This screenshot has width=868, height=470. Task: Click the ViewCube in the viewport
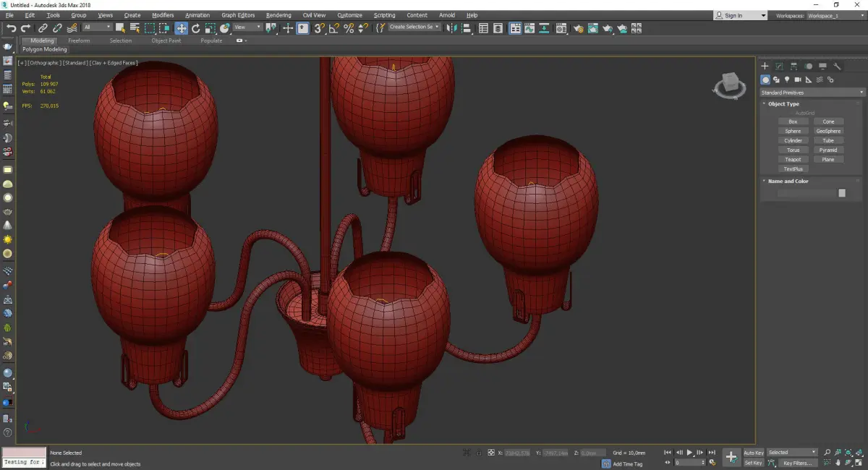point(730,86)
